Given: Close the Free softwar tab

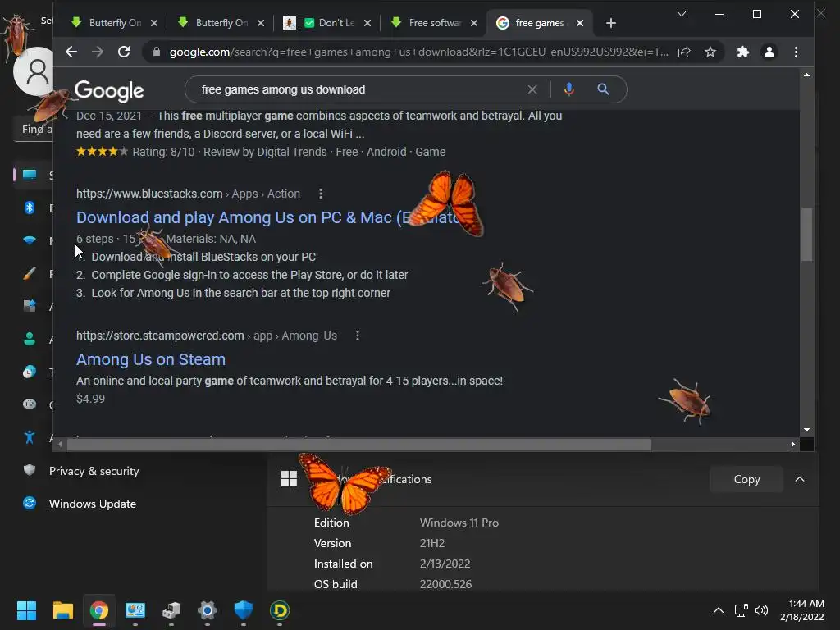Looking at the screenshot, I should pyautogui.click(x=474, y=23).
